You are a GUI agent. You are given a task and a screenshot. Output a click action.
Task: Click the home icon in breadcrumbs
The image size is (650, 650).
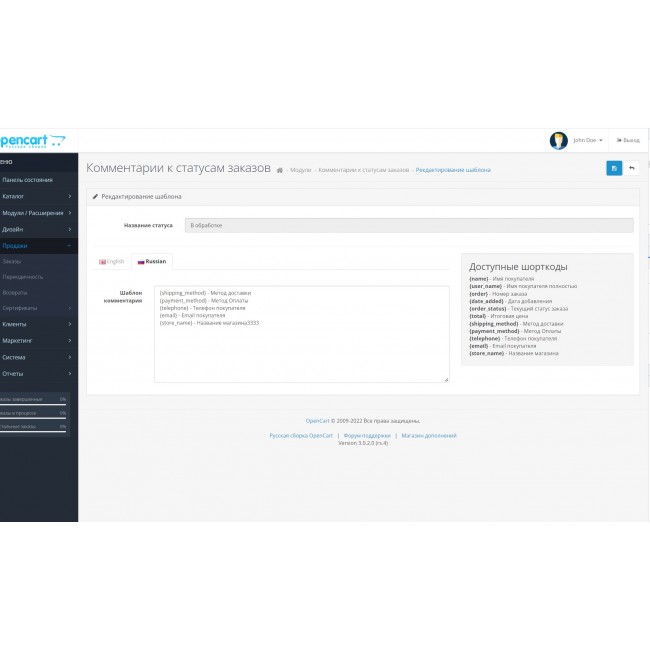[x=280, y=171]
